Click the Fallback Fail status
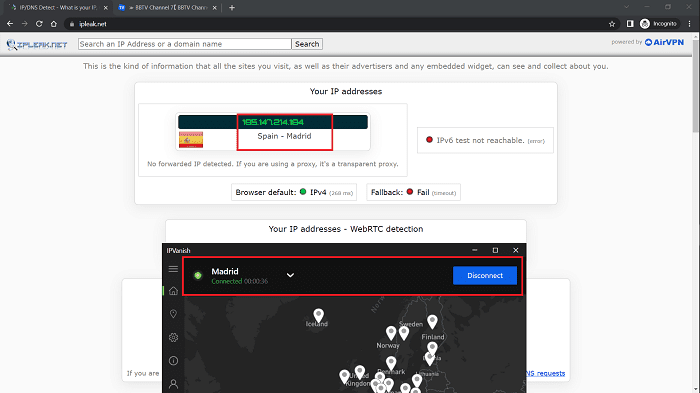700x393 pixels. click(413, 192)
